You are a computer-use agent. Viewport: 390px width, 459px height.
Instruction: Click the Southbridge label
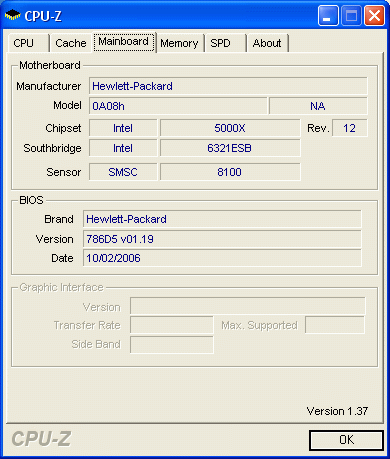pyautogui.click(x=52, y=148)
